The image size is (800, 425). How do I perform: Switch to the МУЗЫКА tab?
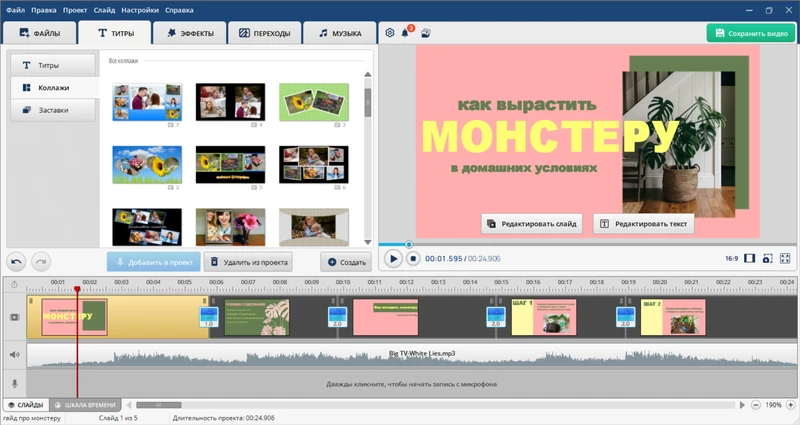click(340, 33)
